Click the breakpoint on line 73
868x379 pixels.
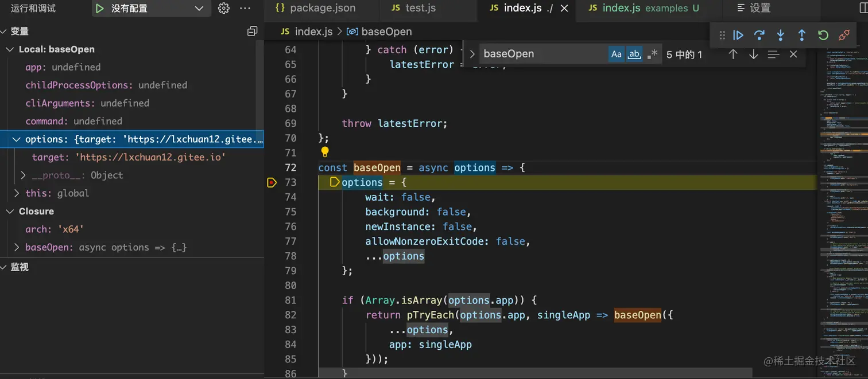tap(272, 182)
